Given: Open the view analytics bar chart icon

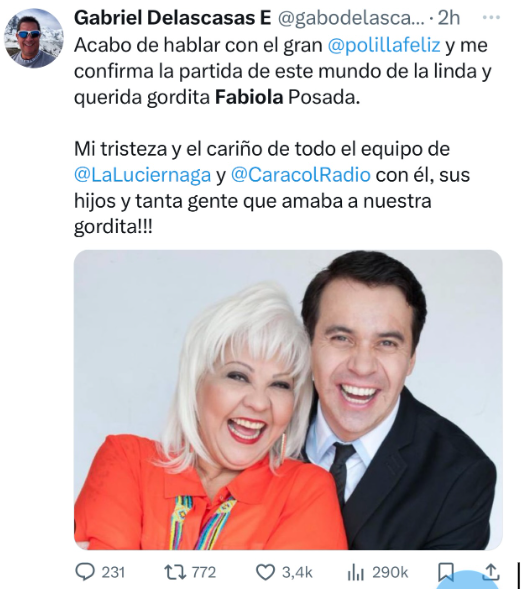Looking at the screenshot, I should click(355, 572).
